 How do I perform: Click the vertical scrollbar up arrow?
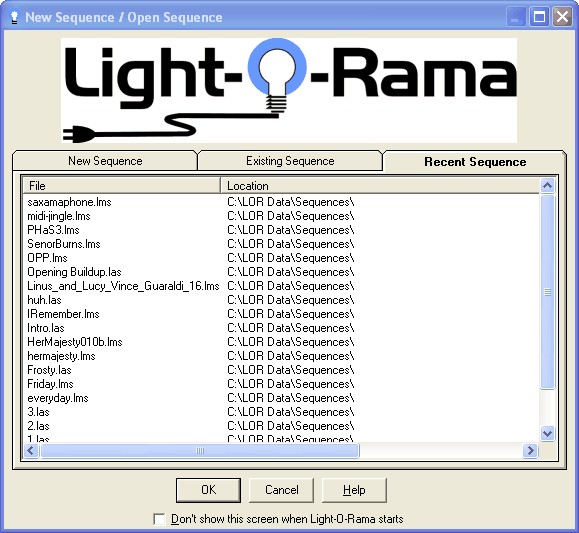(547, 185)
